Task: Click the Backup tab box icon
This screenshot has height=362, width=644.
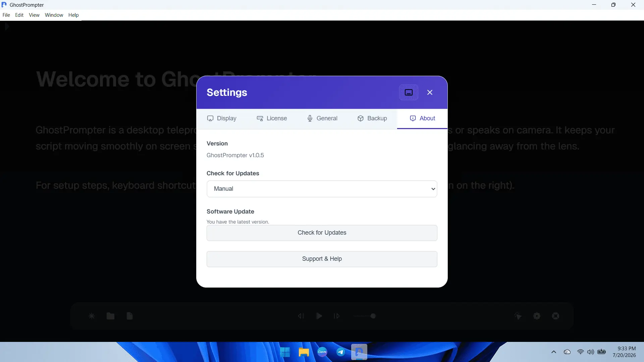Action: (x=361, y=118)
